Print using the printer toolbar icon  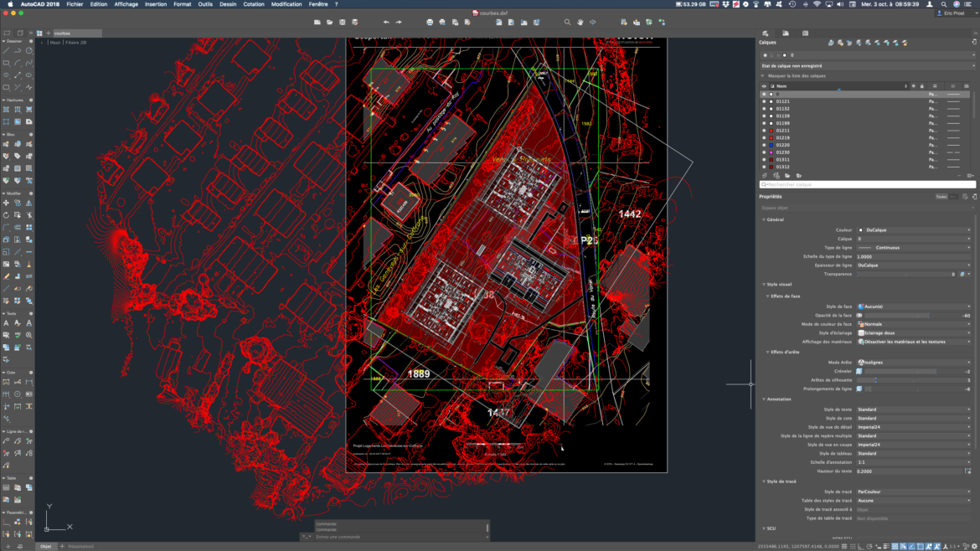coord(430,22)
